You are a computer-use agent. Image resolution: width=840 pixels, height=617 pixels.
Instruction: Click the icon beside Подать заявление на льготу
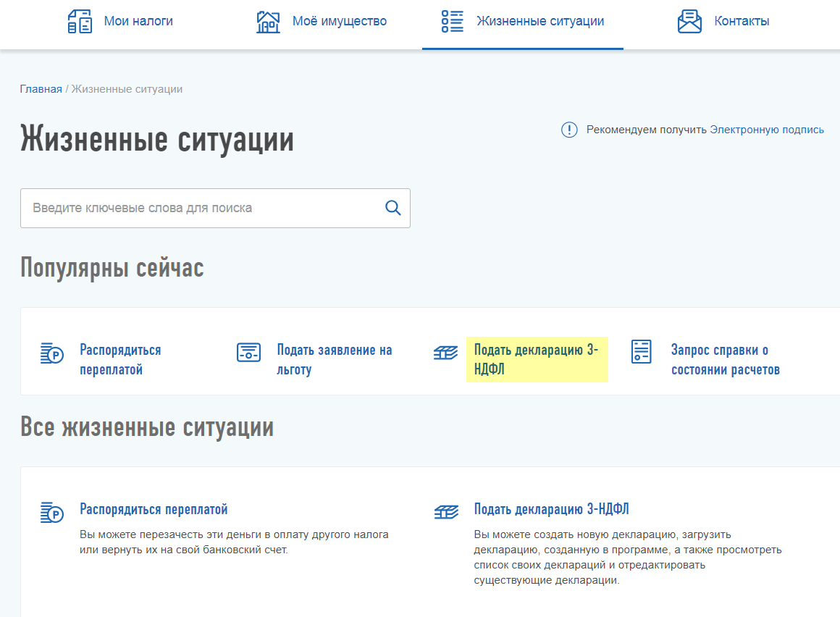click(x=248, y=353)
